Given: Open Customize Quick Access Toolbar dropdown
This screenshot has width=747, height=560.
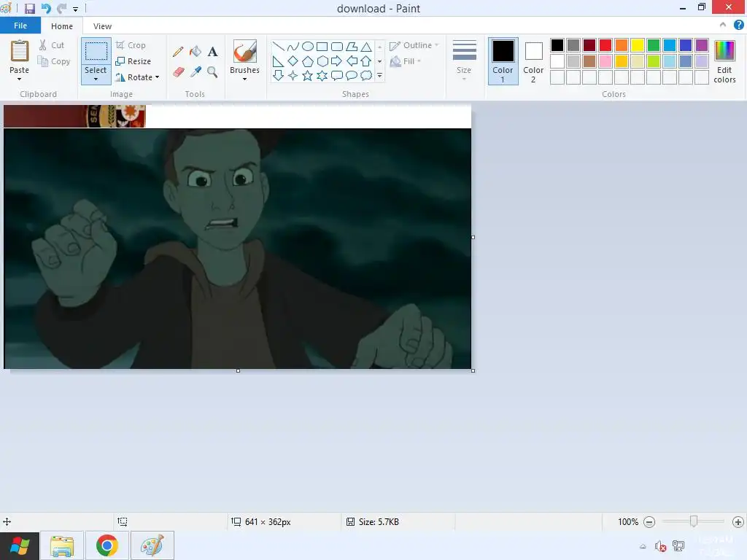Looking at the screenshot, I should 75,9.
